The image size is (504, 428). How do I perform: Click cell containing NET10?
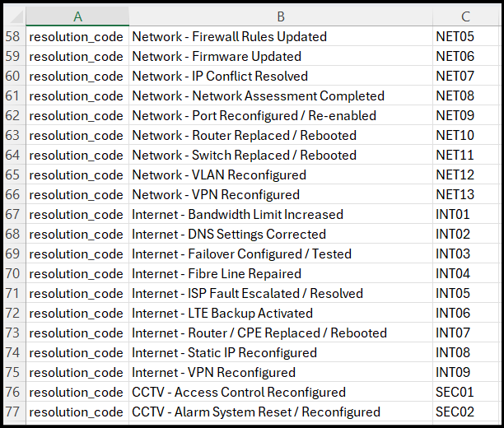tap(466, 135)
